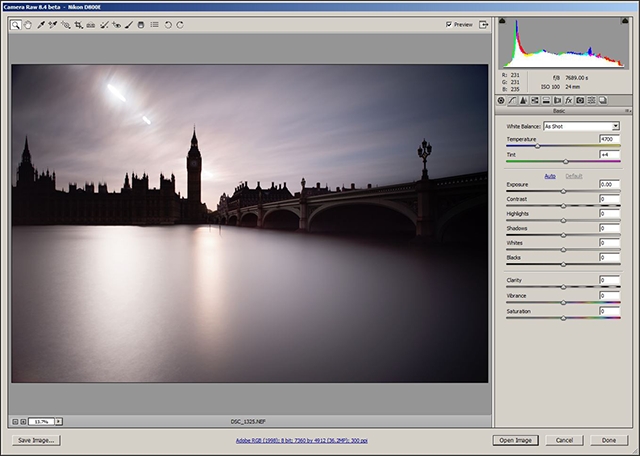The height and width of the screenshot is (456, 640).
Task: Select the Zoom tool
Action: pyautogui.click(x=16, y=24)
